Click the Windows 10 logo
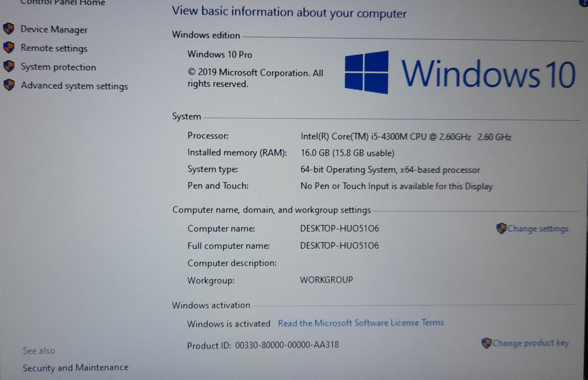The height and width of the screenshot is (380, 588). point(366,72)
